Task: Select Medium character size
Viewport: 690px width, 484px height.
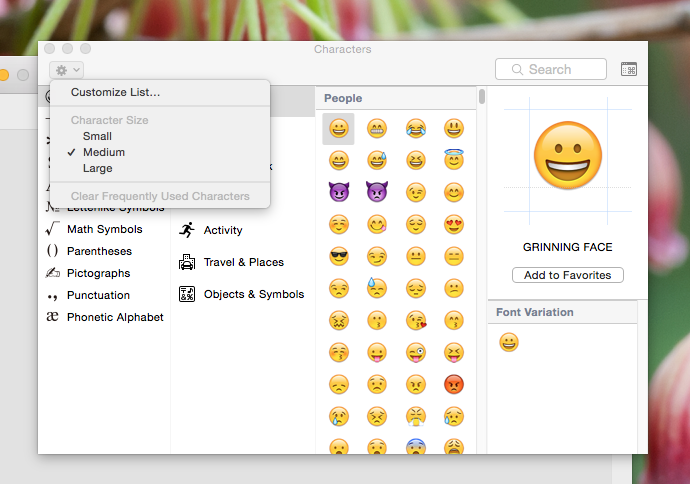Action: (160, 152)
